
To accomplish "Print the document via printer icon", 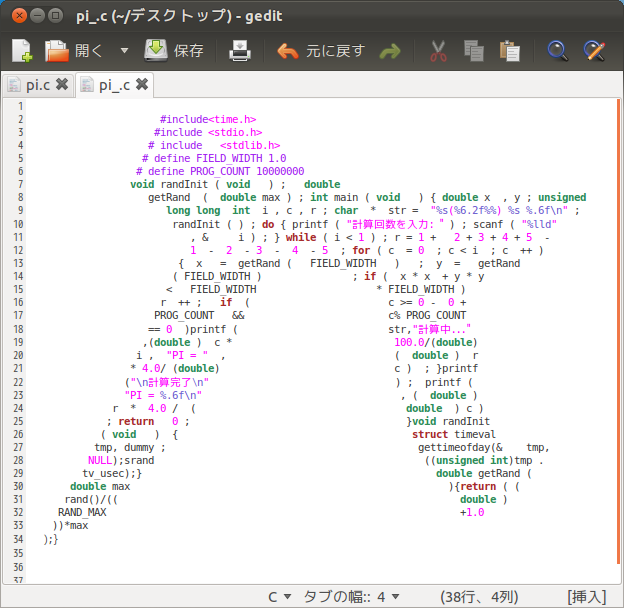I will (x=240, y=51).
